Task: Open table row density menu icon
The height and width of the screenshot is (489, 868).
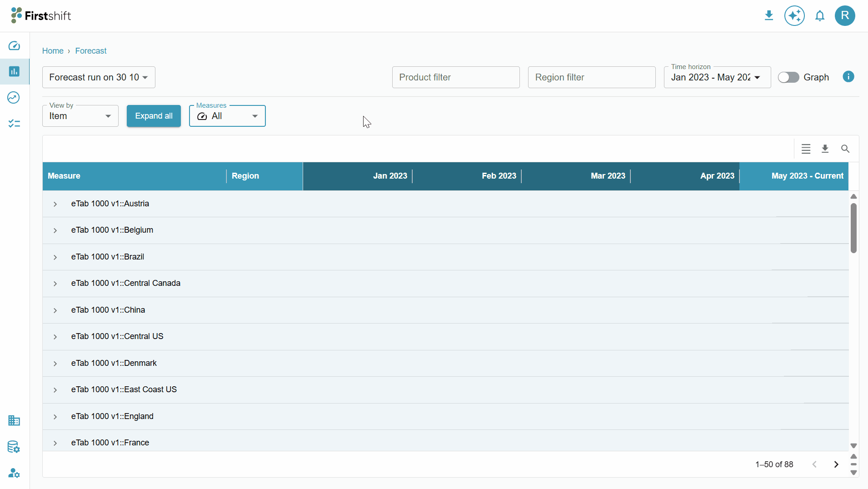Action: (806, 149)
